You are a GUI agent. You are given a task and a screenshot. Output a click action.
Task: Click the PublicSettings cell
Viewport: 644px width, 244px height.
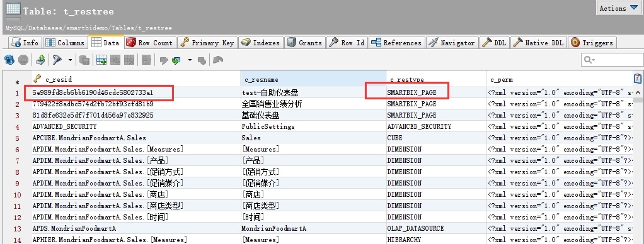pos(313,126)
